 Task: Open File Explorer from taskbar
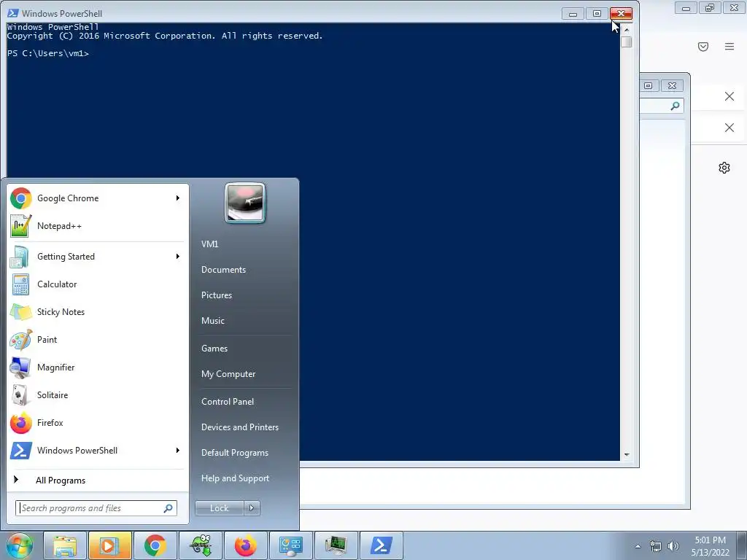(x=65, y=545)
